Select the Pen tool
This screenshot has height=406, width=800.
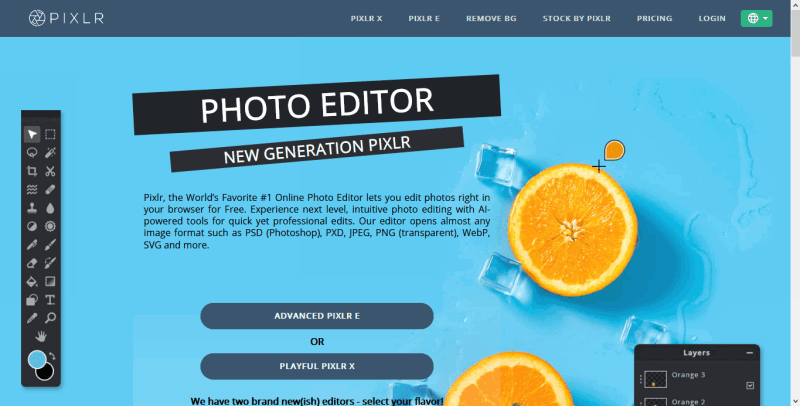(x=32, y=245)
